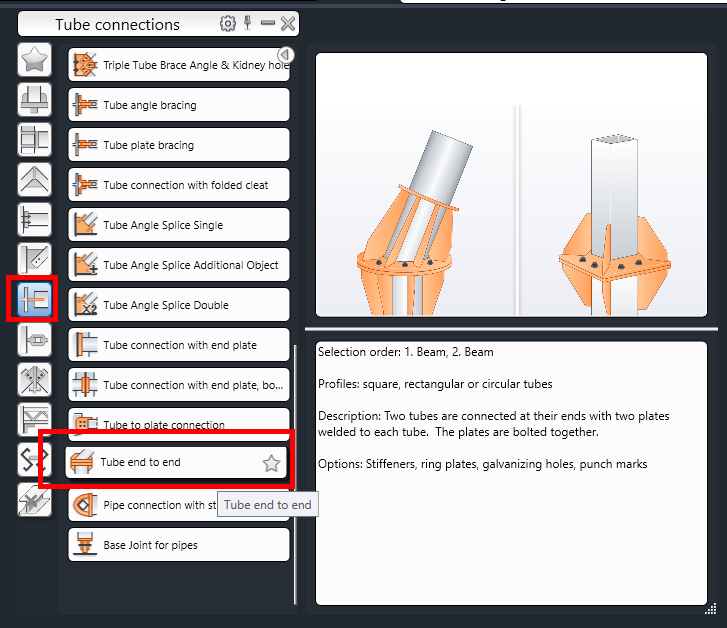This screenshot has width=727, height=628.
Task: Select the beam end-to-end category icon
Action: (34, 139)
